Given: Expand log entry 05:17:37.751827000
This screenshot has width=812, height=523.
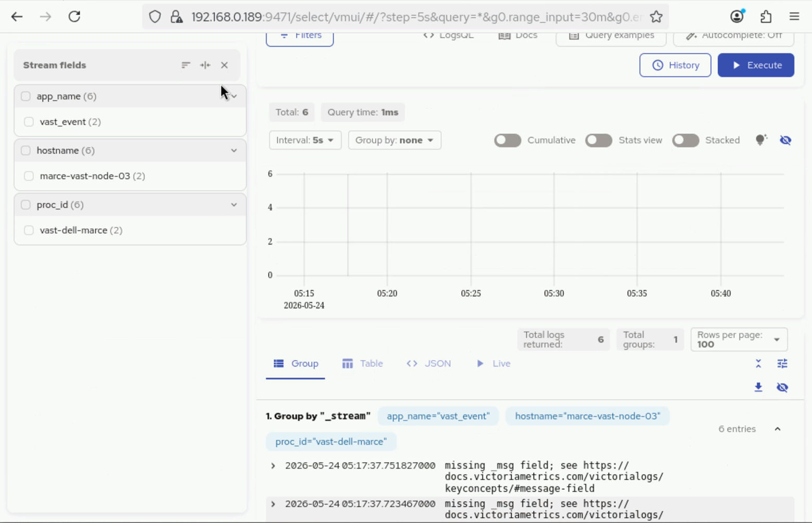Looking at the screenshot, I should 273,466.
